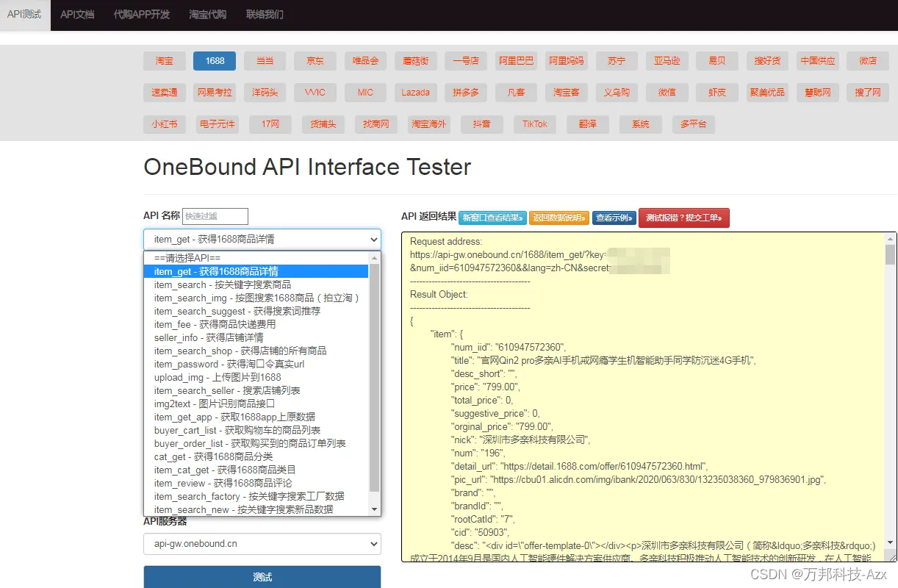Focus the 快速过滤 API filter field
Viewport: 898px width, 588px height.
pyautogui.click(x=215, y=216)
